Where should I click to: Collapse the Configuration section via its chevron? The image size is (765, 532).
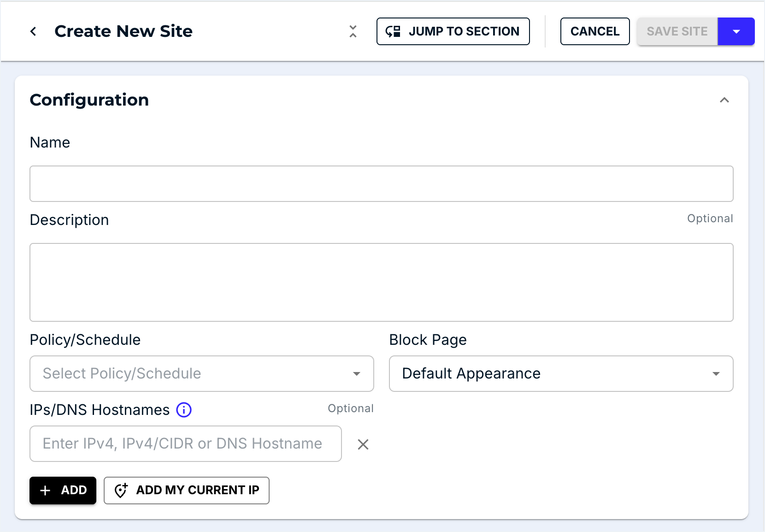click(x=724, y=100)
